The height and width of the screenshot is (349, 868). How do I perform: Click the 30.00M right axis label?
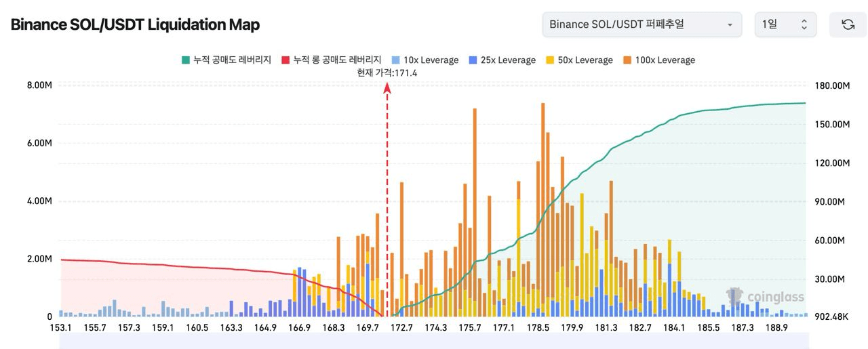pos(831,279)
